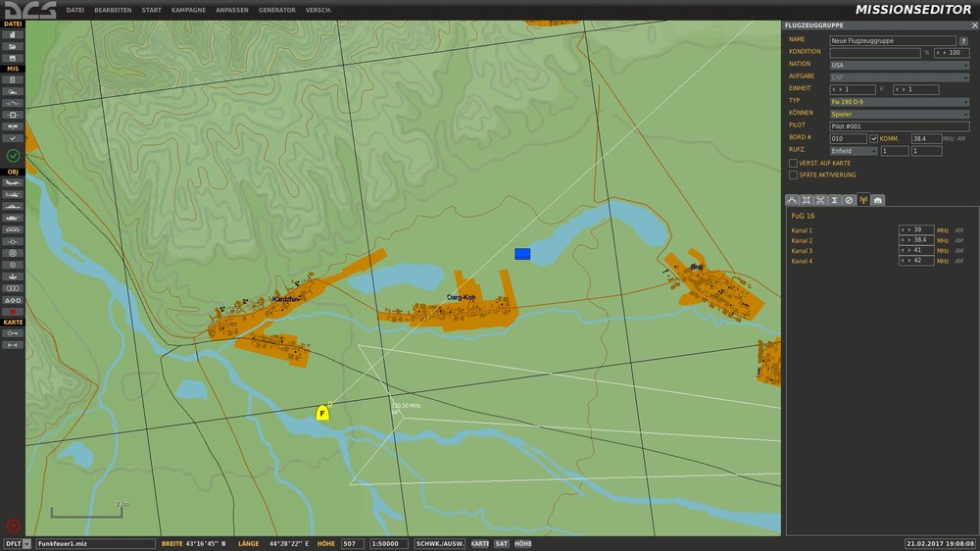This screenshot has height=551, width=980.
Task: Enable SPÄTE AKTIVIERUNG checkbox
Action: pyautogui.click(x=793, y=175)
